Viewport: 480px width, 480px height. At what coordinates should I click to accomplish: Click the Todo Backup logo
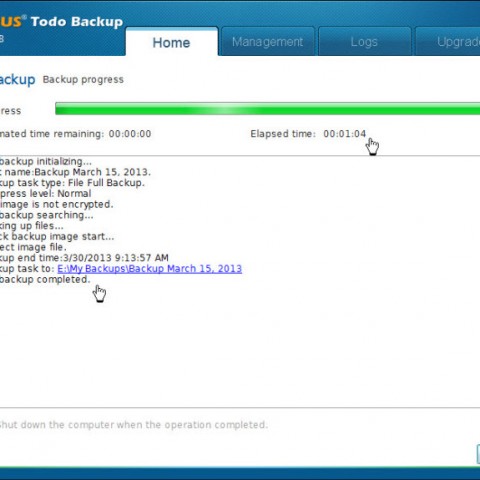(x=61, y=22)
